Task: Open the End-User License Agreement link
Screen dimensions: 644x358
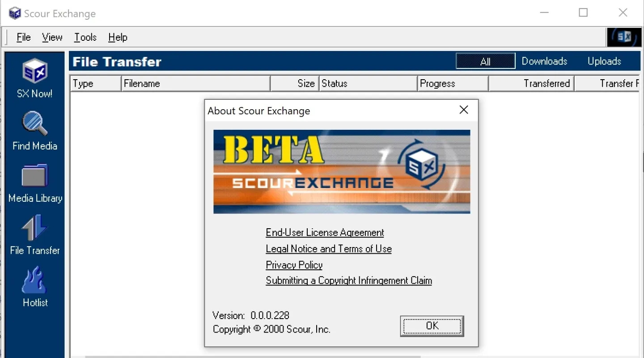Action: 325,233
